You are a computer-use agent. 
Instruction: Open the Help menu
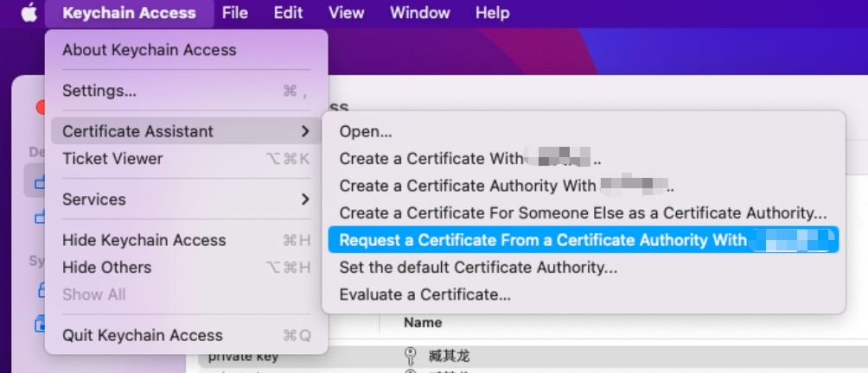[x=492, y=13]
